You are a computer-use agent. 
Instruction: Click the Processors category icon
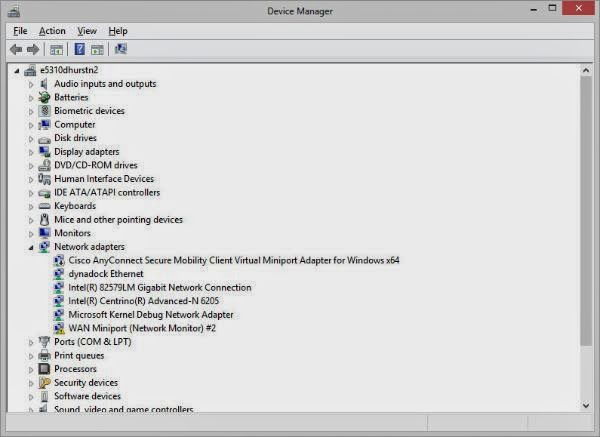tap(44, 369)
